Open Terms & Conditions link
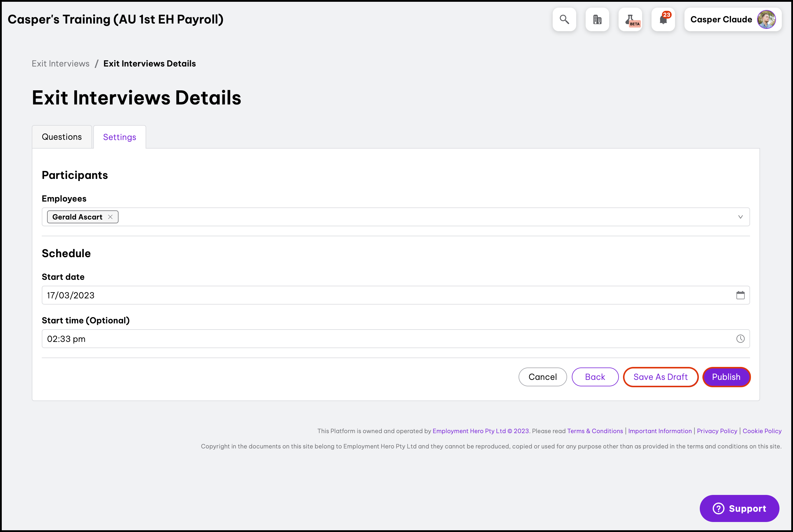The image size is (793, 532). point(595,431)
